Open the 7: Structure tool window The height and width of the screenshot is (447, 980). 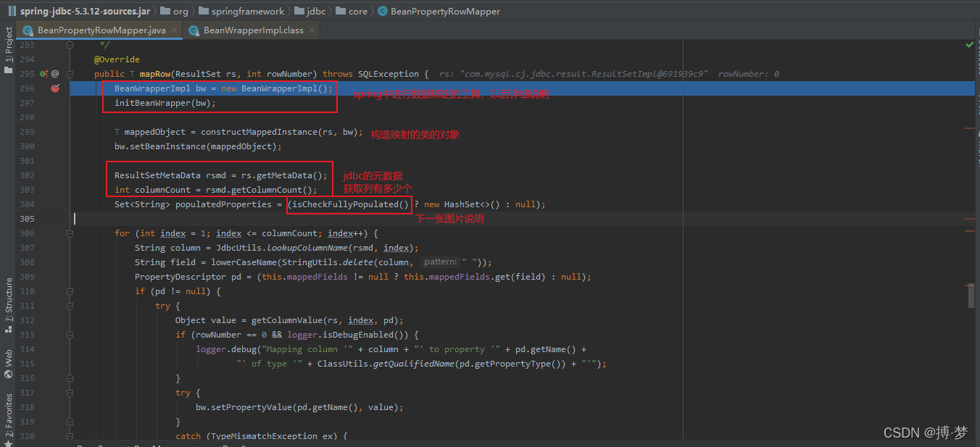pos(8,305)
